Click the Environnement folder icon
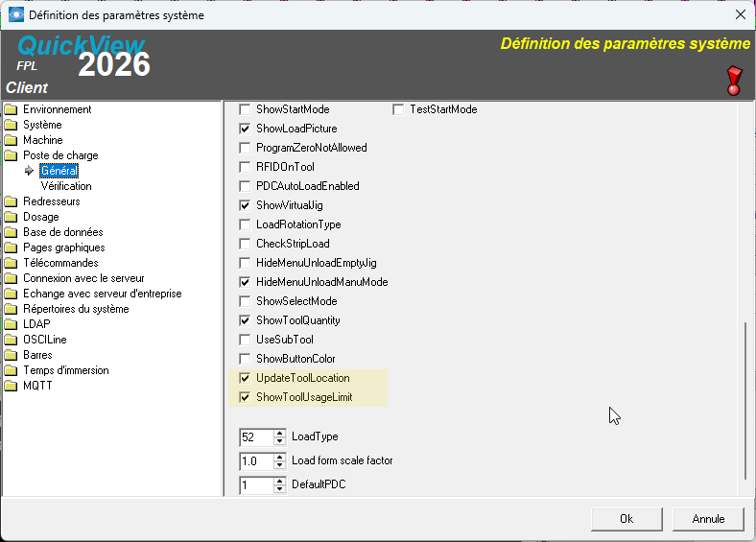756x542 pixels. tap(11, 109)
